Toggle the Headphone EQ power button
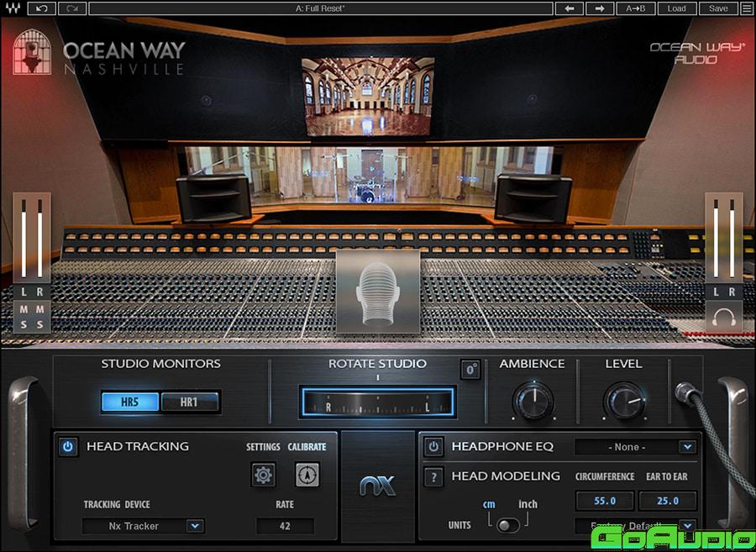 pyautogui.click(x=433, y=447)
